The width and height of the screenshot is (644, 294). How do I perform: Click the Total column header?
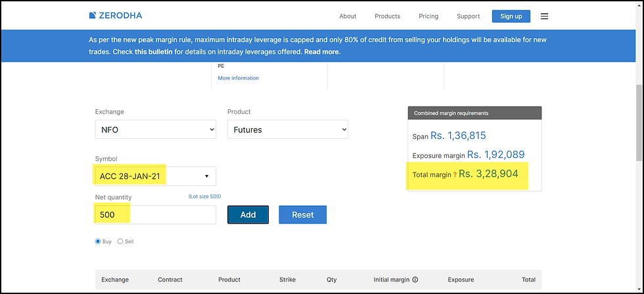click(x=528, y=280)
